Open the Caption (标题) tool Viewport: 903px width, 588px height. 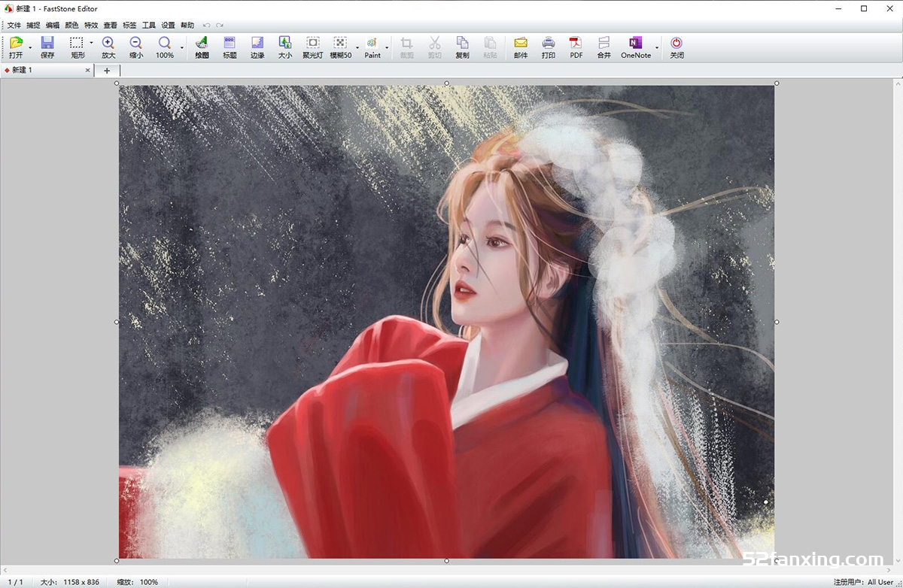tap(230, 47)
